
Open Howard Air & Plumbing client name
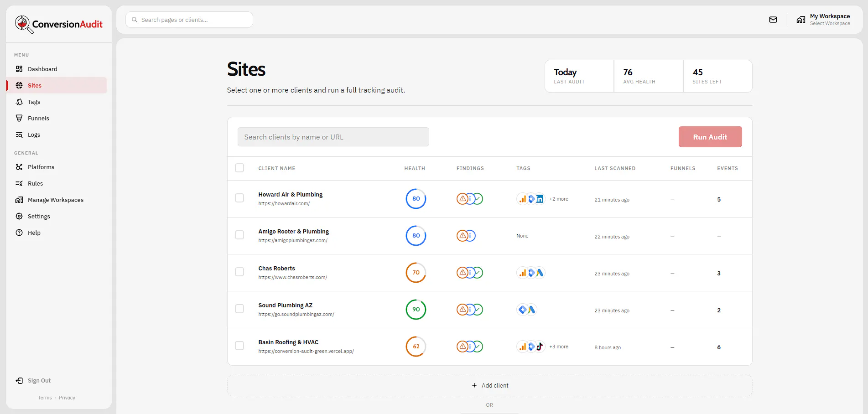coord(290,194)
